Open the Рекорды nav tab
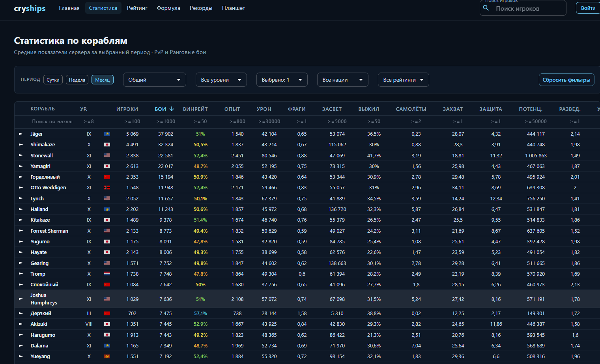600x364 pixels. (201, 8)
